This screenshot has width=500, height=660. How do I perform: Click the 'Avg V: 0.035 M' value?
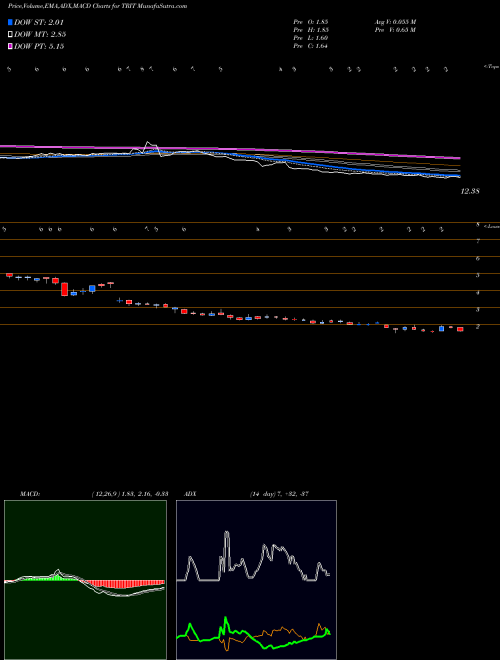[x=395, y=22]
